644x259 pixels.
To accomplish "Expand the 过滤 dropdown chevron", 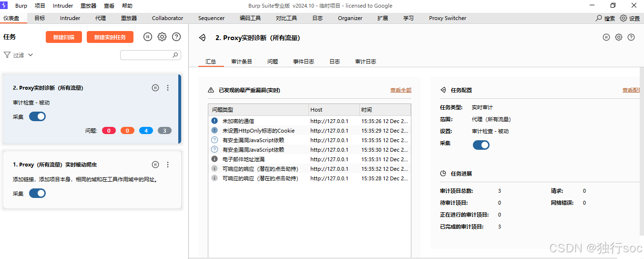I will click(31, 55).
